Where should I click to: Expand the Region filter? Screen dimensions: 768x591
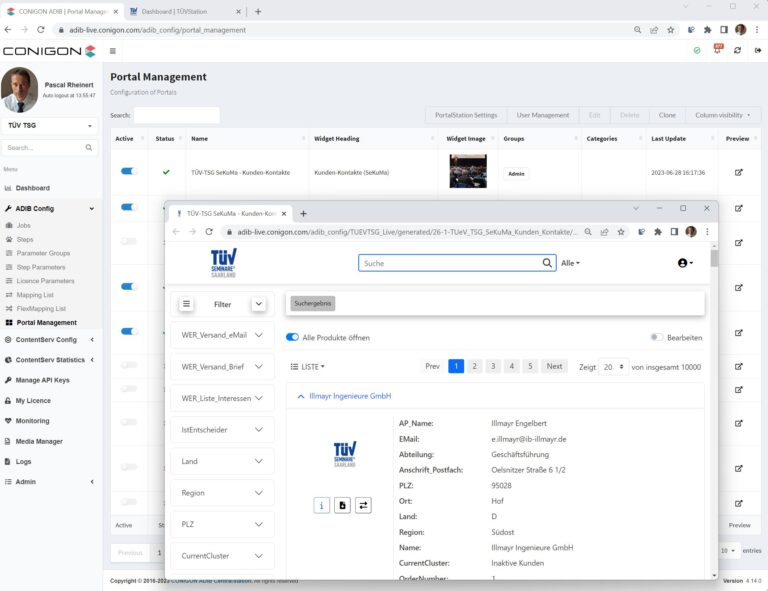click(222, 493)
